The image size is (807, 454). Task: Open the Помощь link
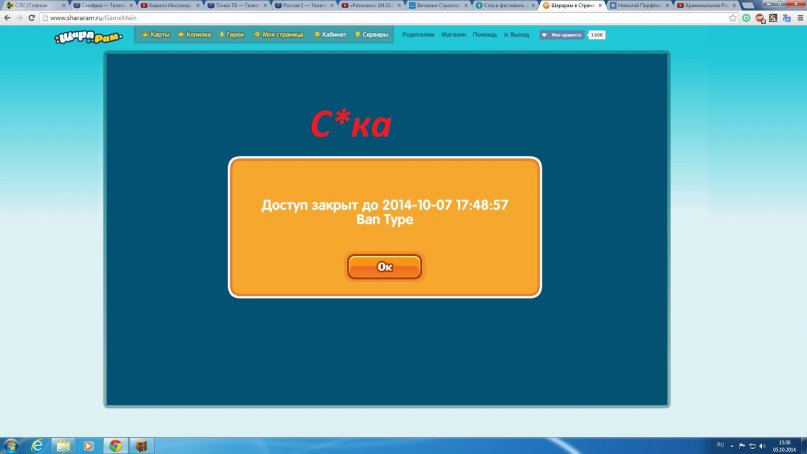[485, 34]
